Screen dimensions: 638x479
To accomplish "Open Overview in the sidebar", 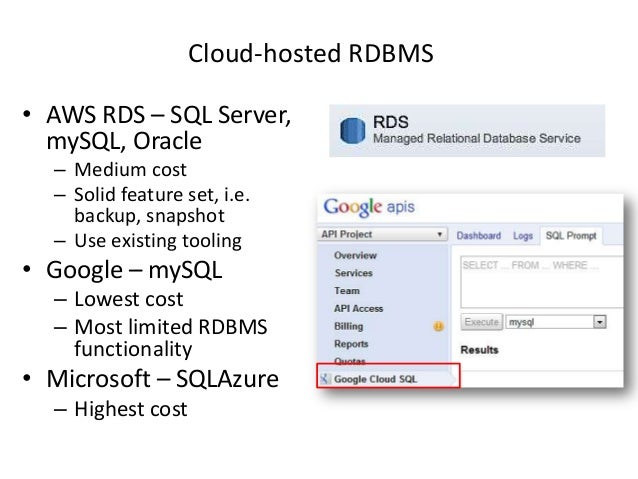I will 355,256.
